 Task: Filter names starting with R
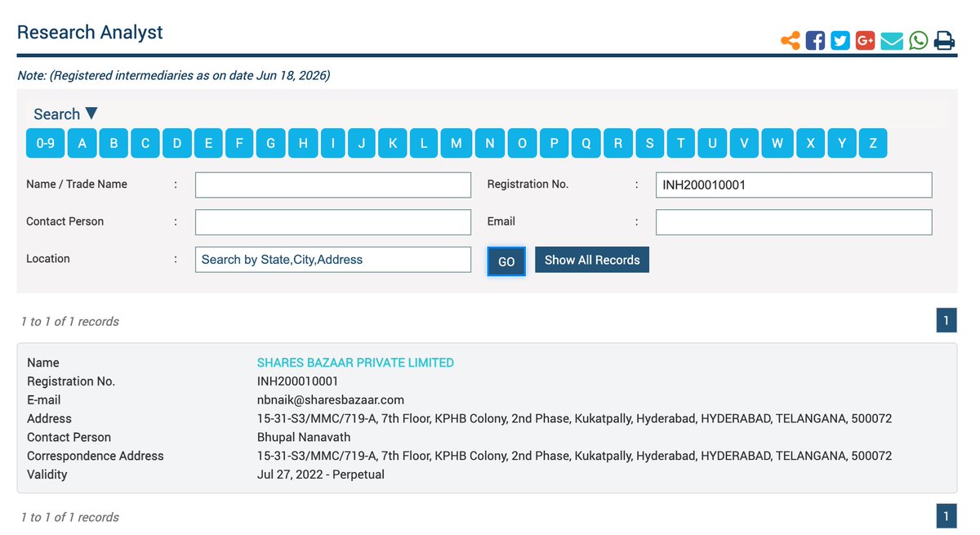618,143
